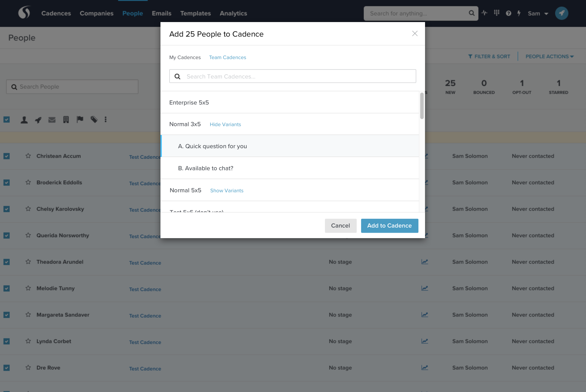Image resolution: width=586 pixels, height=392 pixels.
Task: Click the person assign-owner icon
Action: click(x=24, y=120)
